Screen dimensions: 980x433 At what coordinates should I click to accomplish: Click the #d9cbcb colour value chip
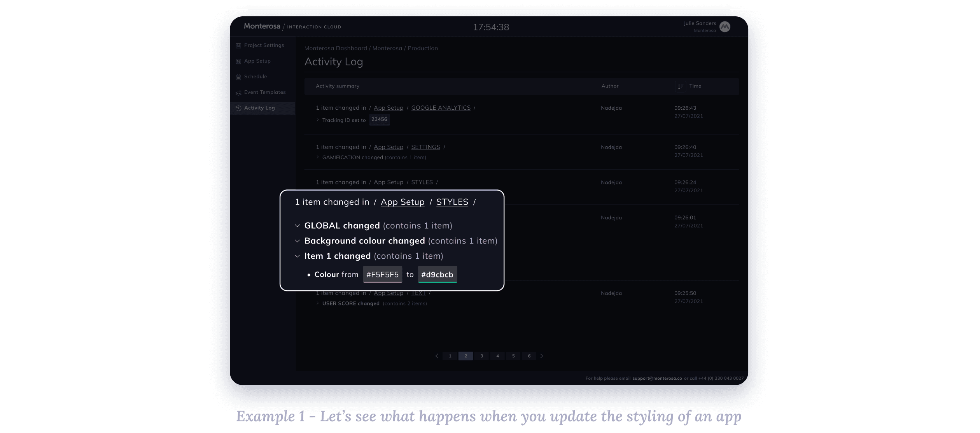click(437, 275)
